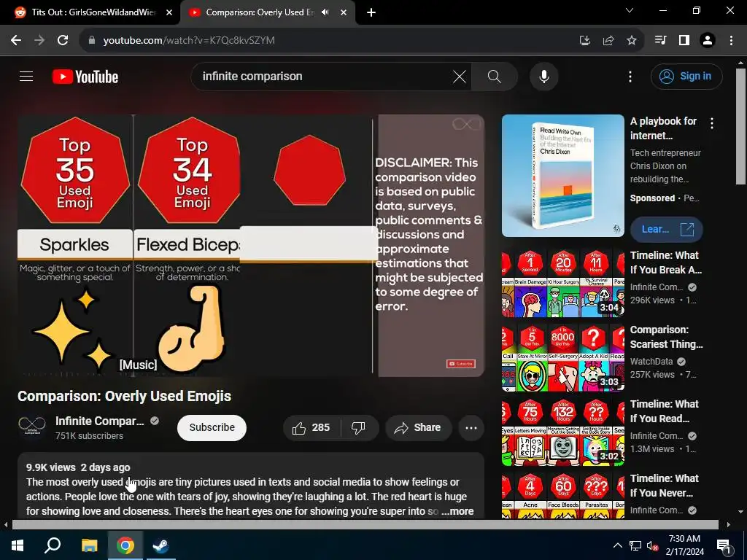Go forward in browser history
The width and height of the screenshot is (747, 560).
(39, 41)
